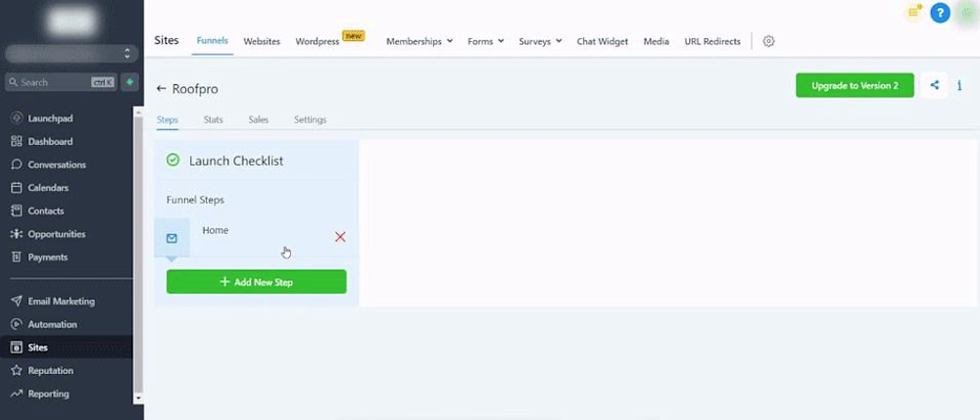
Task: Switch to the Funnels tab
Action: click(x=213, y=40)
